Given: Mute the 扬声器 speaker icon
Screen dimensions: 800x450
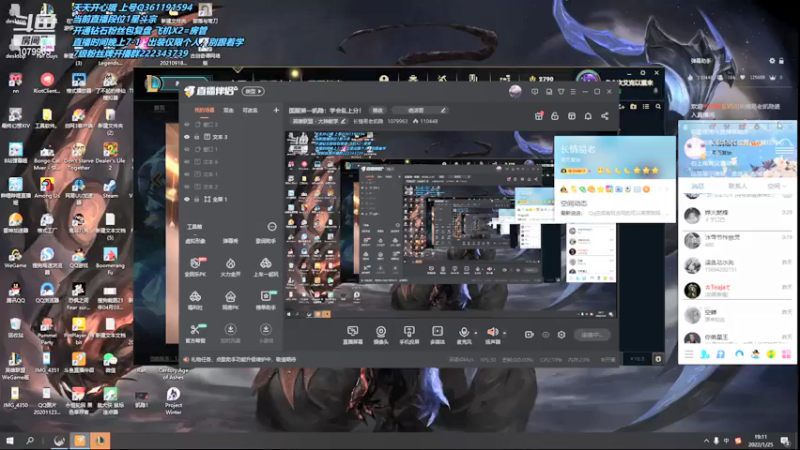Looking at the screenshot, I should (x=492, y=332).
